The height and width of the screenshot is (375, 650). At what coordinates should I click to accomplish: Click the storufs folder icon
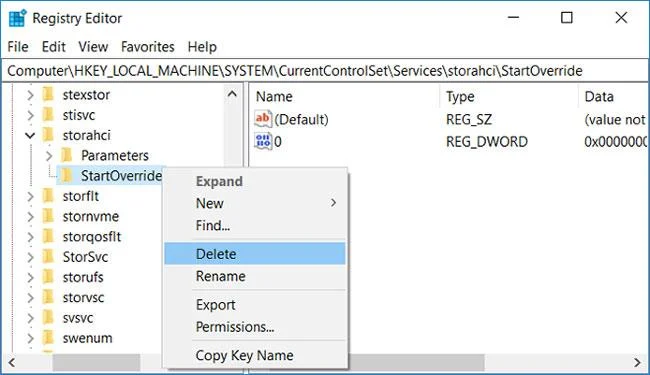click(49, 277)
